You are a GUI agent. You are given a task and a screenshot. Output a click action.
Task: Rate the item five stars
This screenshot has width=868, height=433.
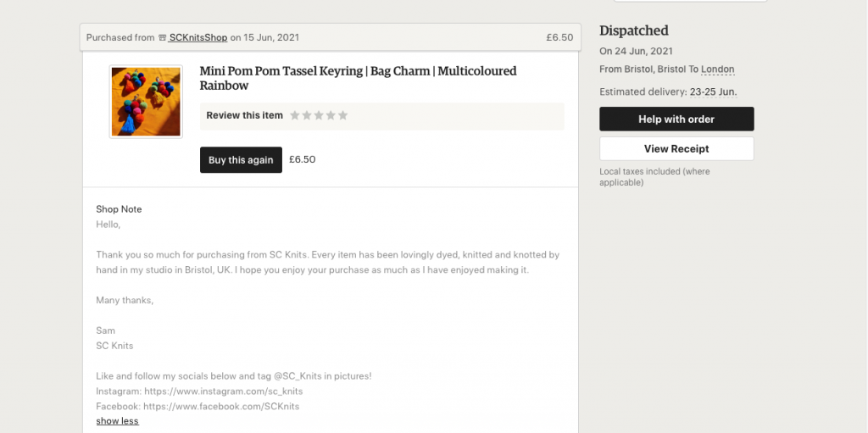[342, 115]
